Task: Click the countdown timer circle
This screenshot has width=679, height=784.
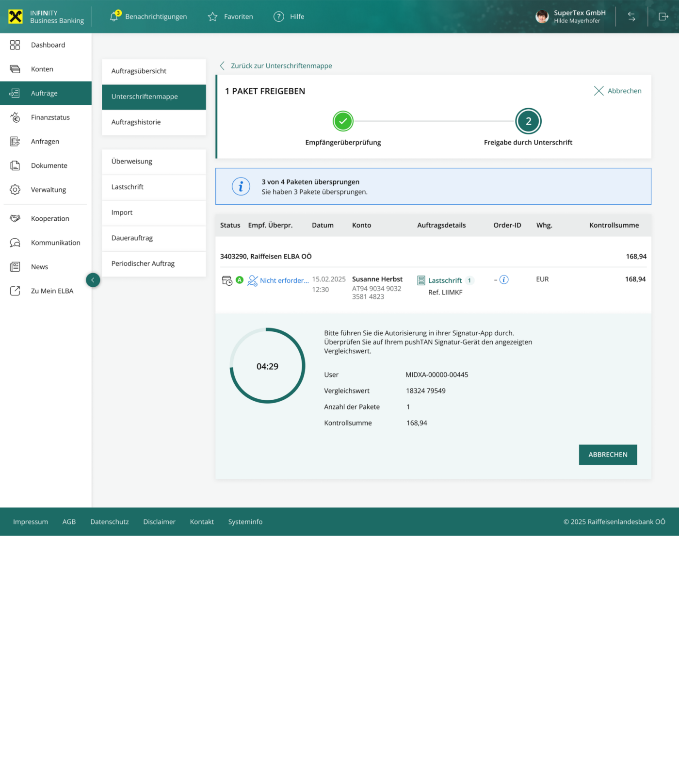Action: tap(267, 366)
